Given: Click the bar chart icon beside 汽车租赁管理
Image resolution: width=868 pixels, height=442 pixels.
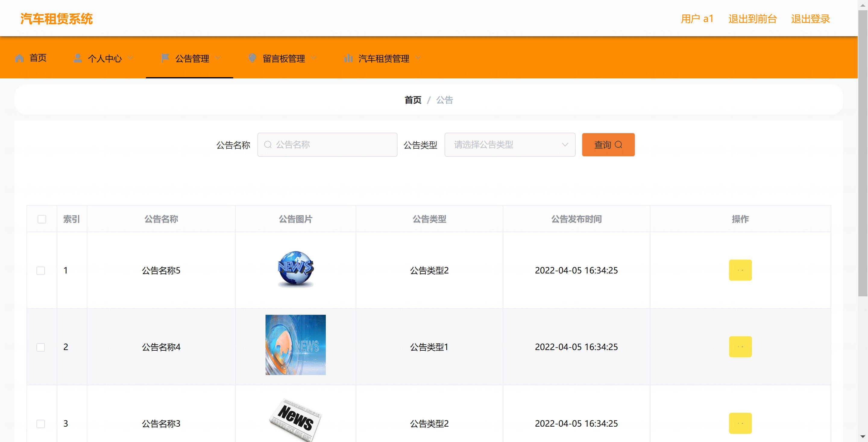Looking at the screenshot, I should coord(348,58).
